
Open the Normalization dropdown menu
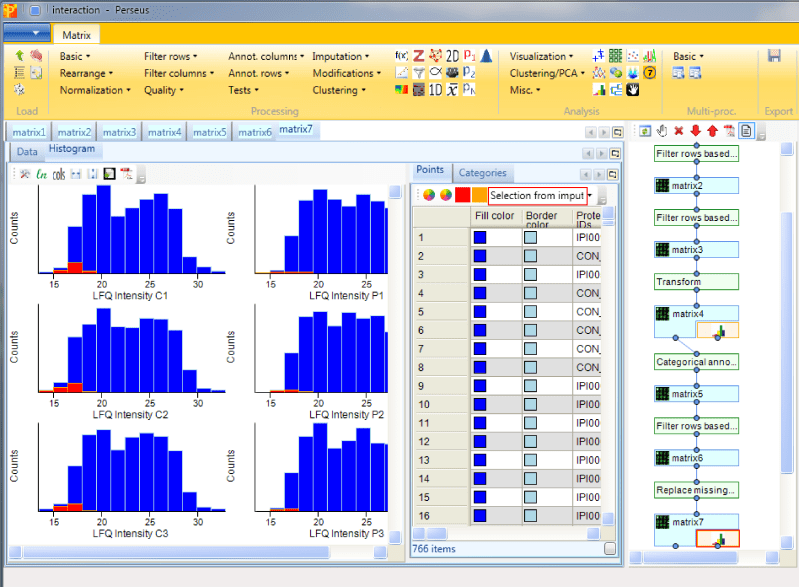(95, 90)
